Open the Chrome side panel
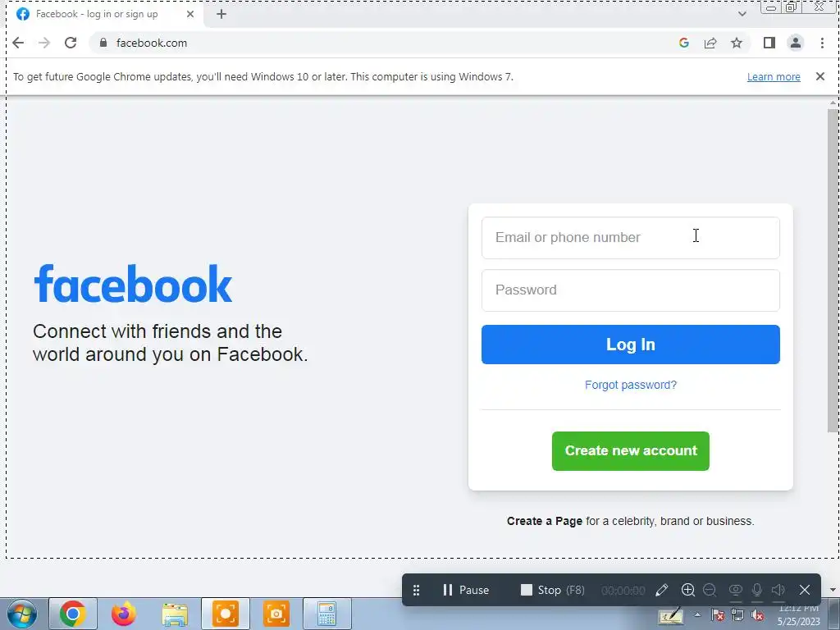This screenshot has width=840, height=630. (769, 43)
